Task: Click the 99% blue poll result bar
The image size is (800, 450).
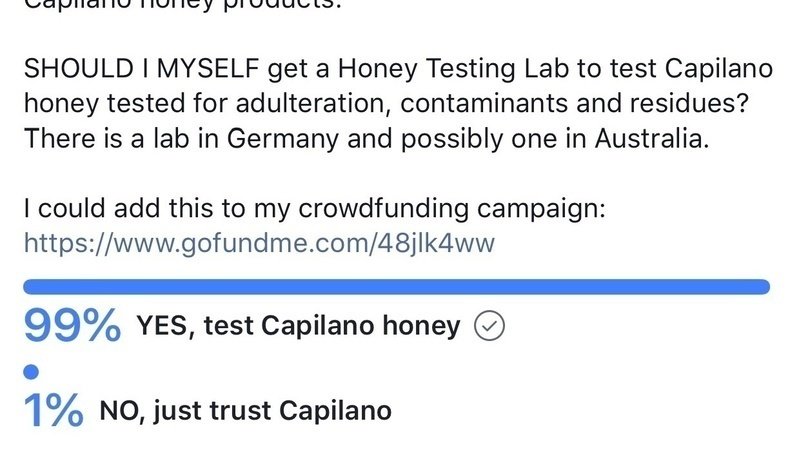Action: 396,287
